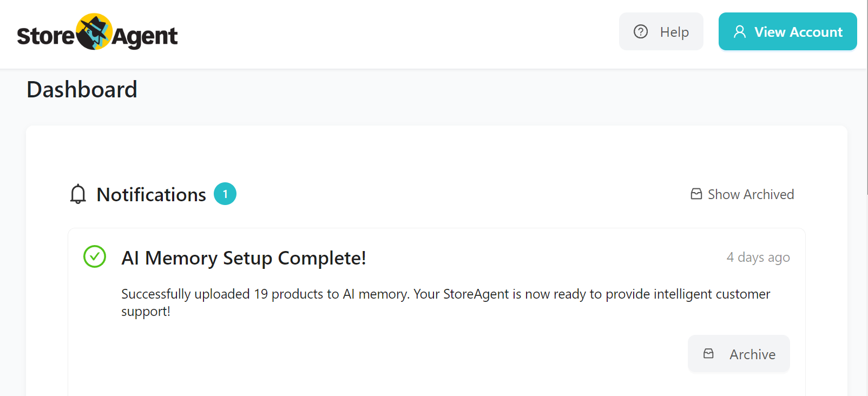The image size is (868, 396).
Task: Archive the AI Memory Setup notification
Action: point(739,354)
